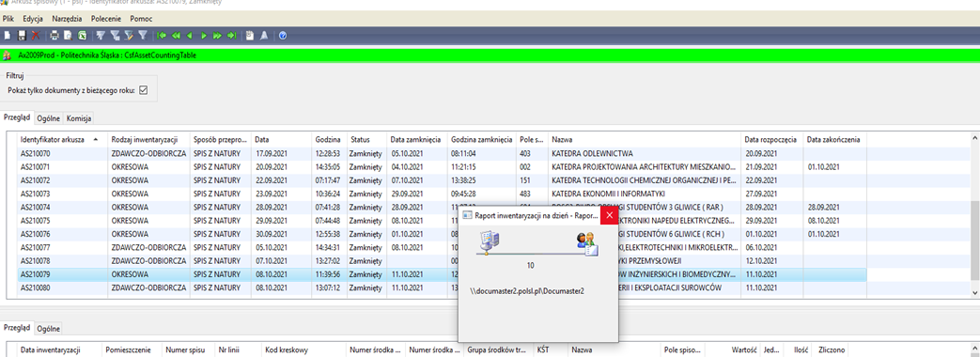Close the Raport inwentaryzacji dialog
The height and width of the screenshot is (357, 980).
(610, 214)
